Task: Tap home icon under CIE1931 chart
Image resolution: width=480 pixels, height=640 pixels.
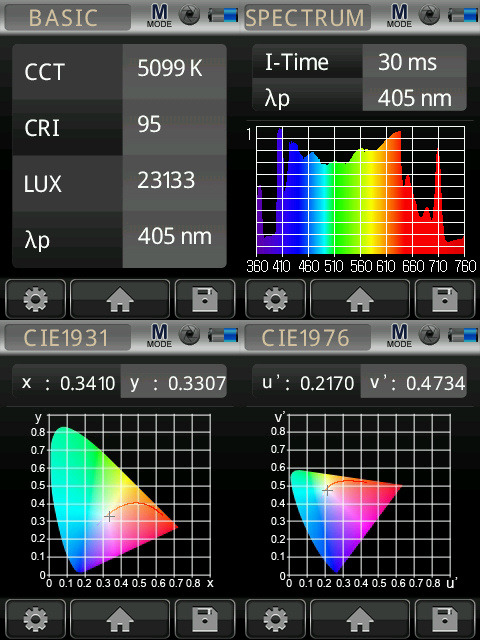Action: point(120,619)
